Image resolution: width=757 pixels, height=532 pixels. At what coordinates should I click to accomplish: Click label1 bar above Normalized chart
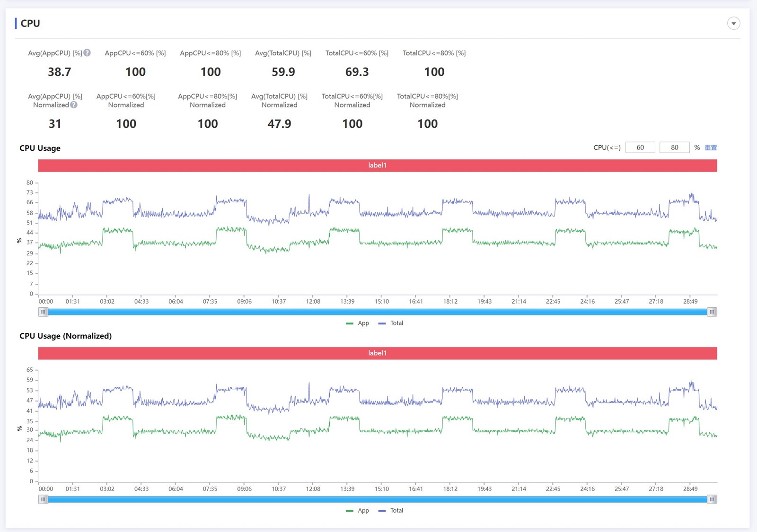point(377,353)
